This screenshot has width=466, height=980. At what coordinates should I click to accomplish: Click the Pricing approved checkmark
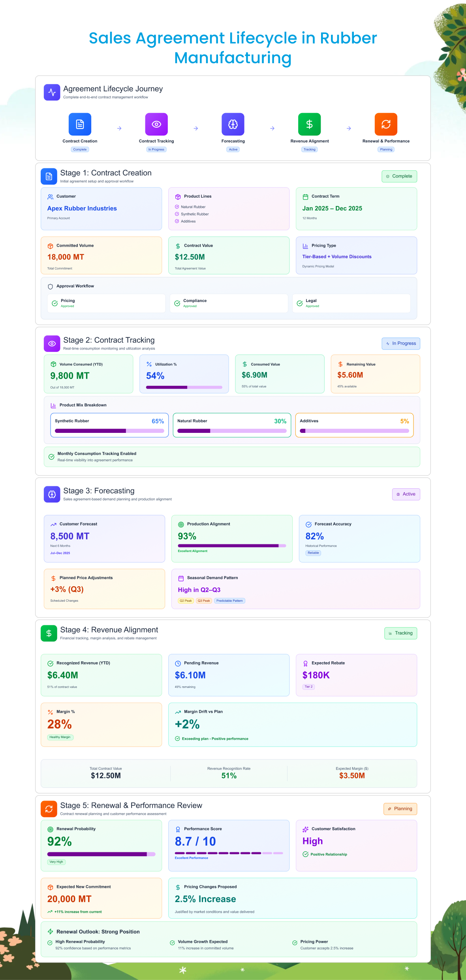55,303
